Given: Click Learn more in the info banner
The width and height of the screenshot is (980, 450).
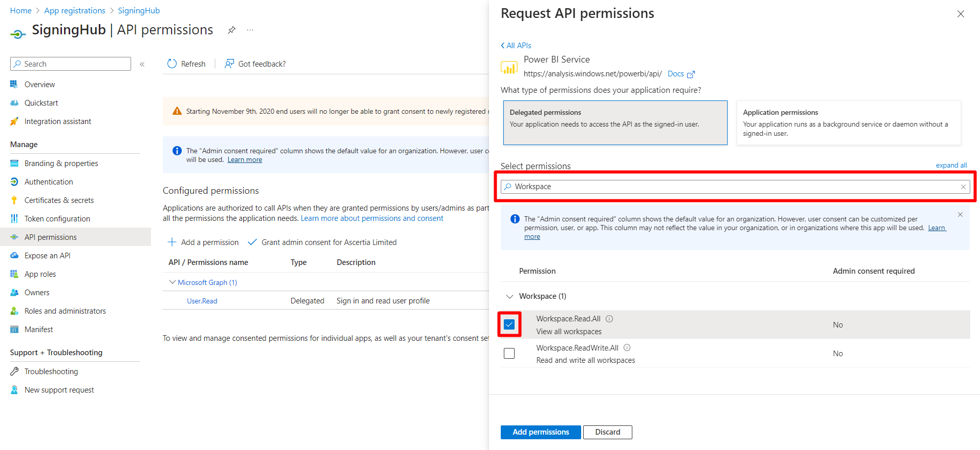Looking at the screenshot, I should pyautogui.click(x=245, y=160).
